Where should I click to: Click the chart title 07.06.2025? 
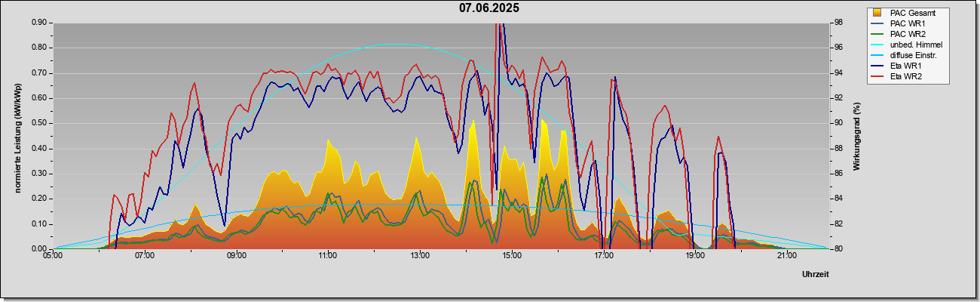[x=489, y=8]
